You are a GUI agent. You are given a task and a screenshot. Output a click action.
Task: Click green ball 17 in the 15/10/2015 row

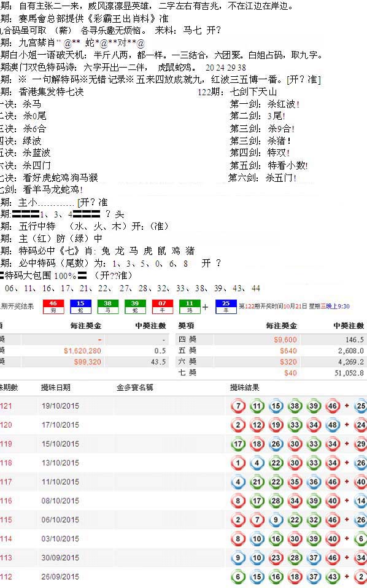(x=238, y=444)
